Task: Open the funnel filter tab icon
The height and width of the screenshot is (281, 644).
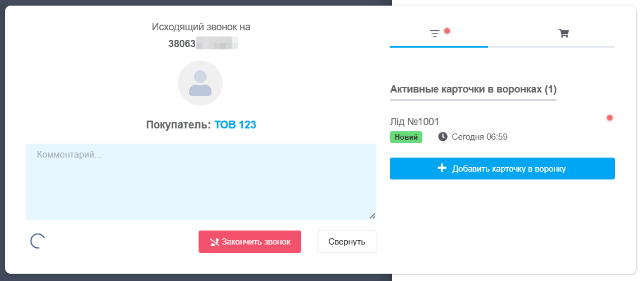Action: click(435, 34)
